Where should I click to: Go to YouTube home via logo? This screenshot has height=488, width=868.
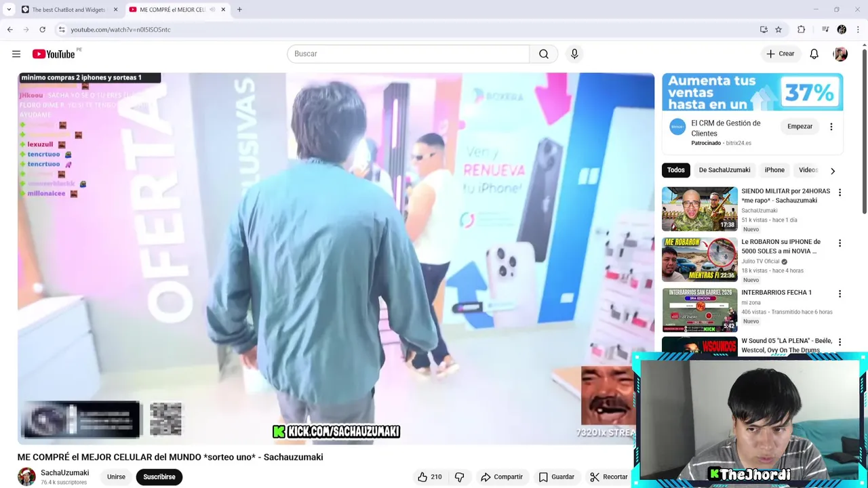[54, 54]
